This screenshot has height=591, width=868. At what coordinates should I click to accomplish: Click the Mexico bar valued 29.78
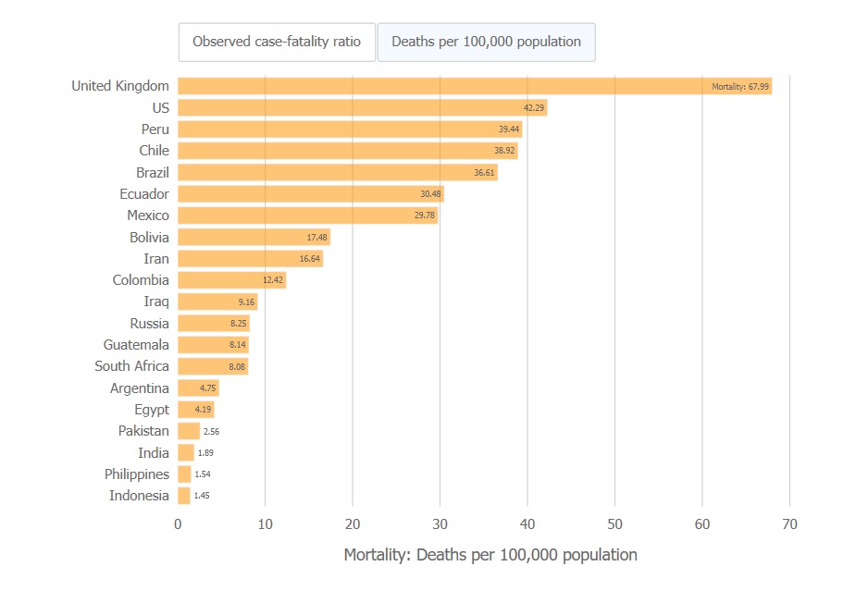pos(307,215)
